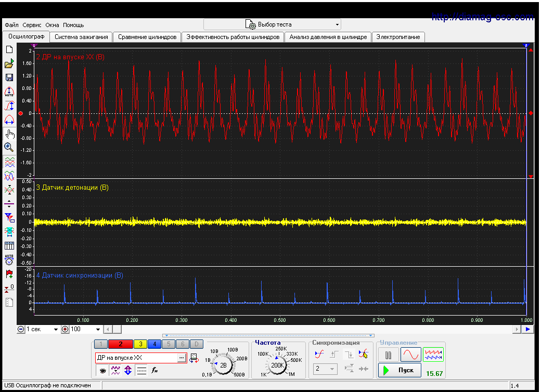Toggle blue channel 4 button

tap(154, 344)
